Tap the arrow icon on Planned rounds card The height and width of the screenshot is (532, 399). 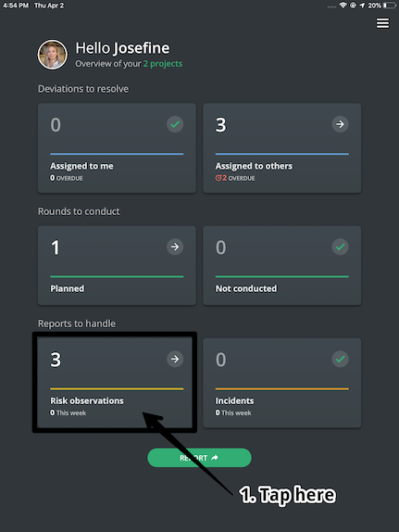coord(175,247)
